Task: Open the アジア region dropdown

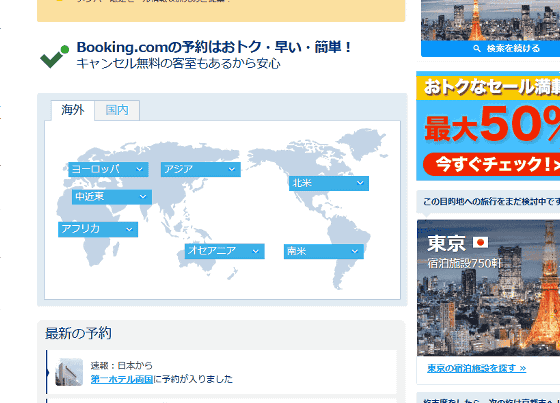Action: click(x=201, y=169)
